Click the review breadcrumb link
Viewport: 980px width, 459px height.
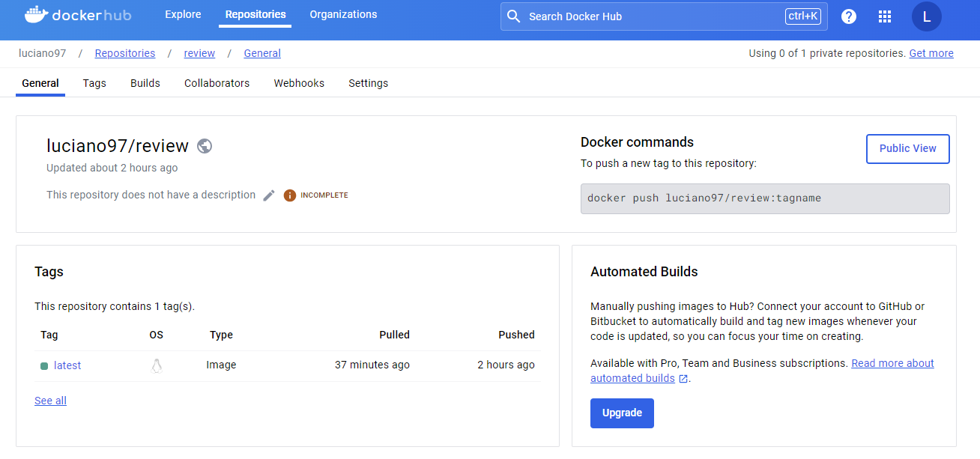pos(199,53)
